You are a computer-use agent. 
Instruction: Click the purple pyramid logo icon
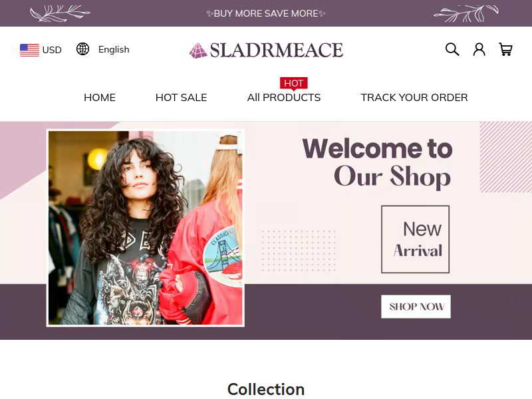198,51
